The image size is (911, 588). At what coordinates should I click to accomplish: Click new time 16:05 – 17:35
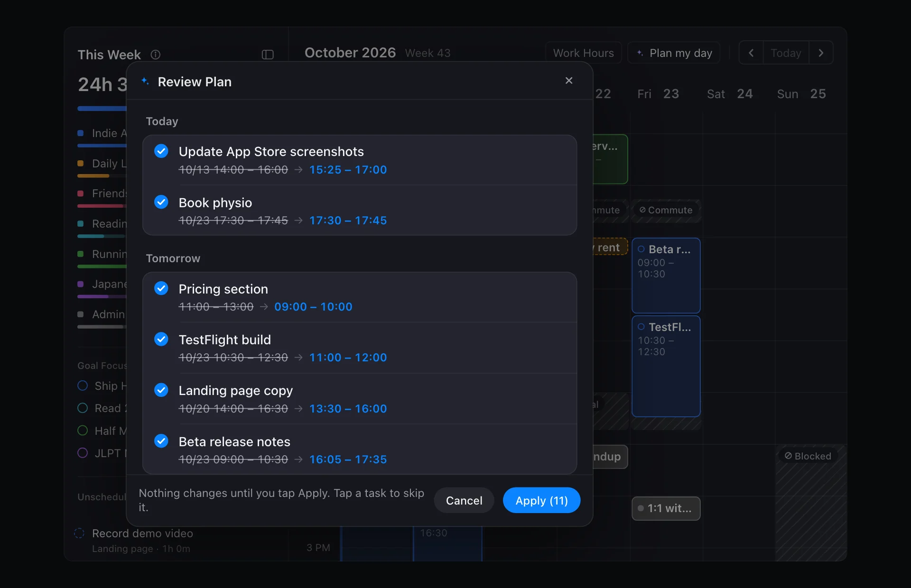point(348,459)
